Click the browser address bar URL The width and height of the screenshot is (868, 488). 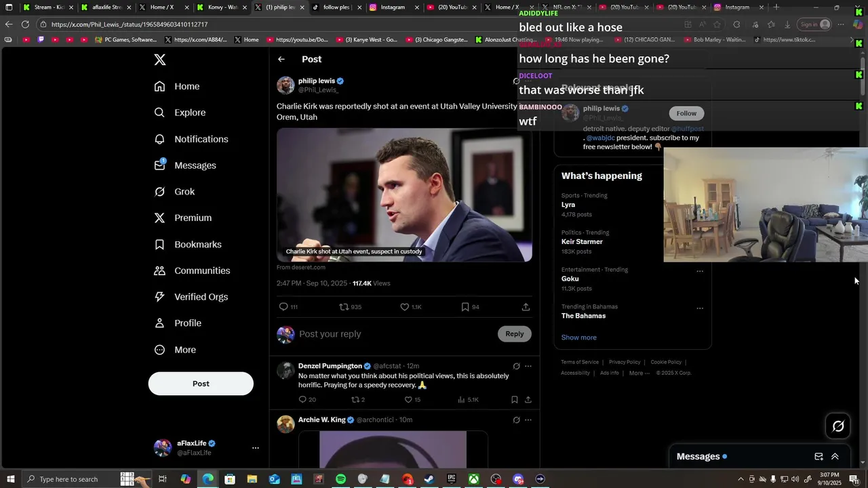click(x=130, y=24)
